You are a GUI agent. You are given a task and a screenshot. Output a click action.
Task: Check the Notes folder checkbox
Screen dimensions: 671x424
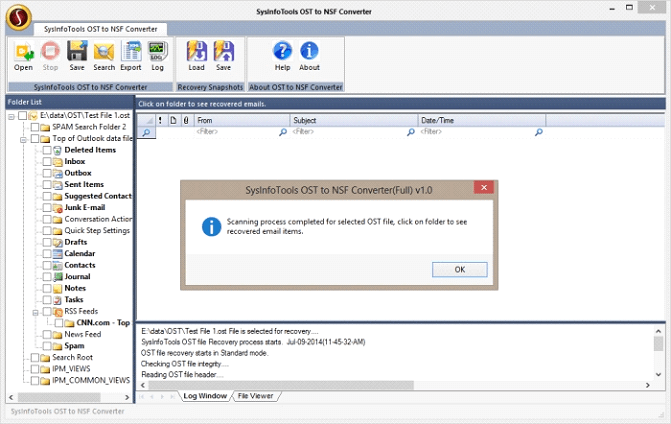tap(47, 288)
